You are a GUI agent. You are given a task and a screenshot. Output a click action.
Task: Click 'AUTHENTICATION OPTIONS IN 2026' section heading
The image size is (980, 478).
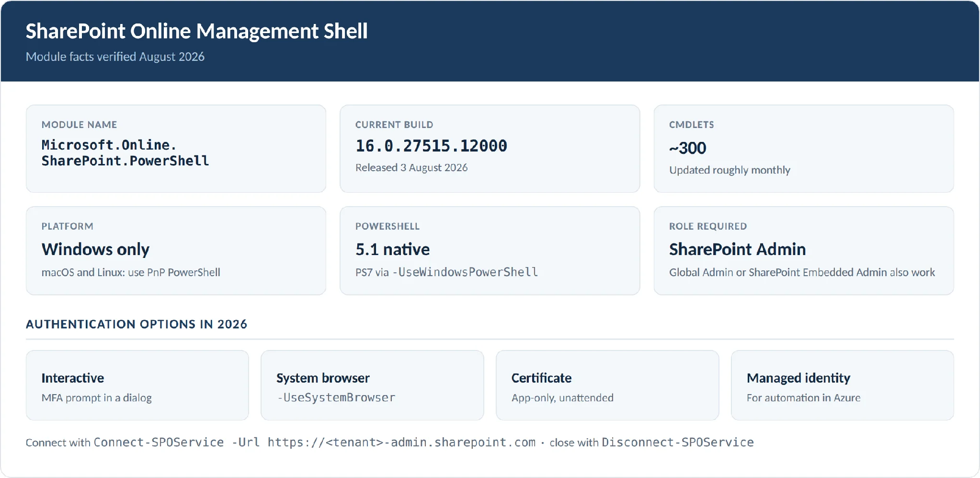[137, 324]
